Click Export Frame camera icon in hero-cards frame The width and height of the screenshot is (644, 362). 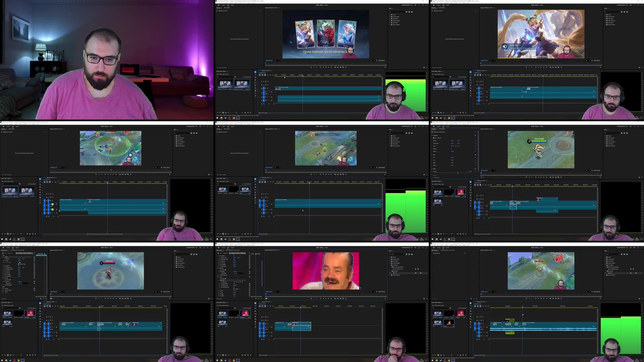[341, 67]
